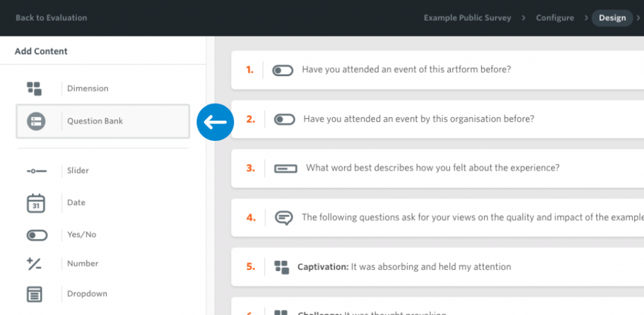This screenshot has width=644, height=315.
Task: Click question number 2 label
Action: tap(250, 119)
